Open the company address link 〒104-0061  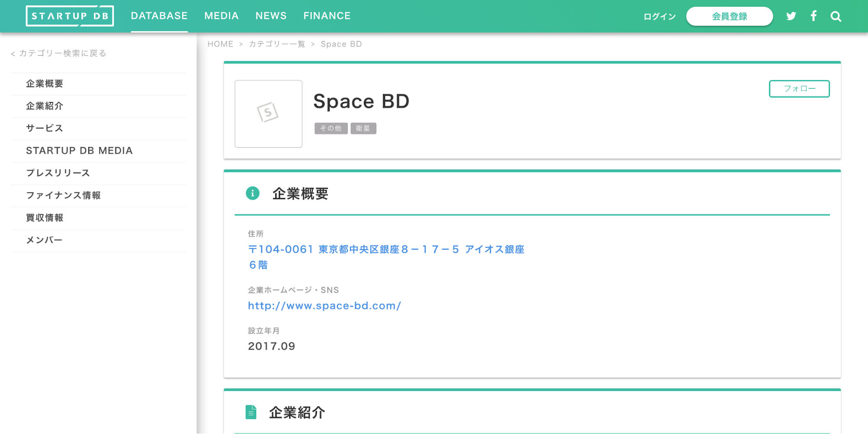coord(386,257)
